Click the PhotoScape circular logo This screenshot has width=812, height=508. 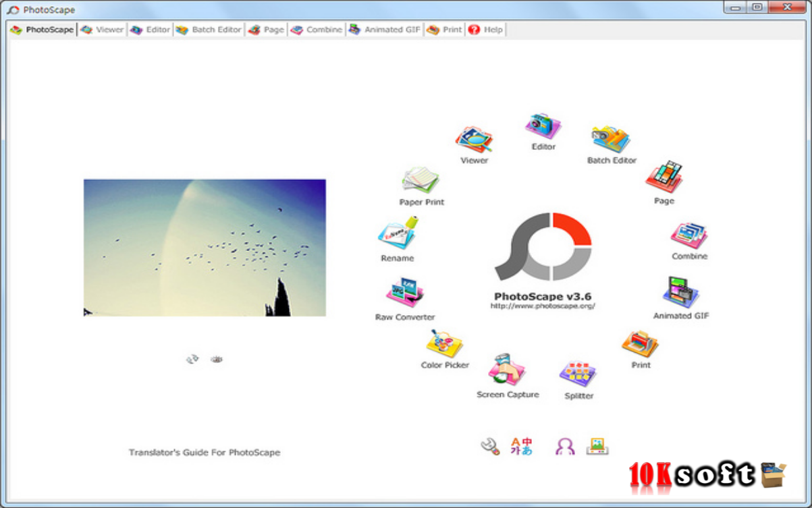coord(543,246)
